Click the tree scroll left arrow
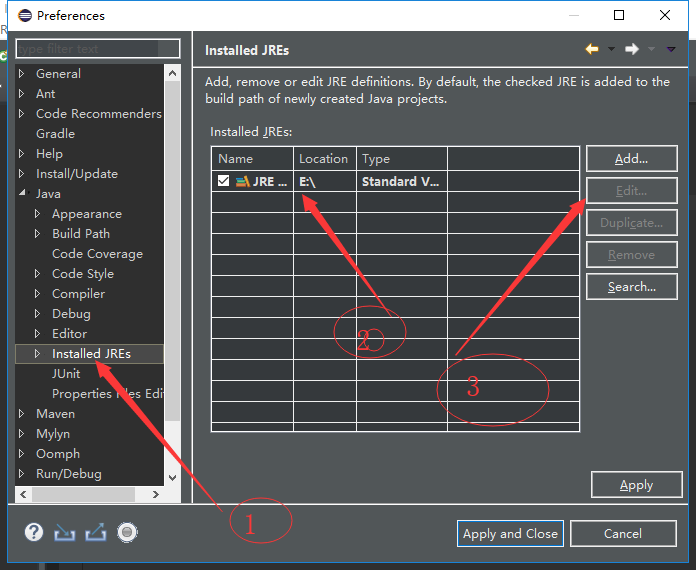696x570 pixels. [x=24, y=494]
